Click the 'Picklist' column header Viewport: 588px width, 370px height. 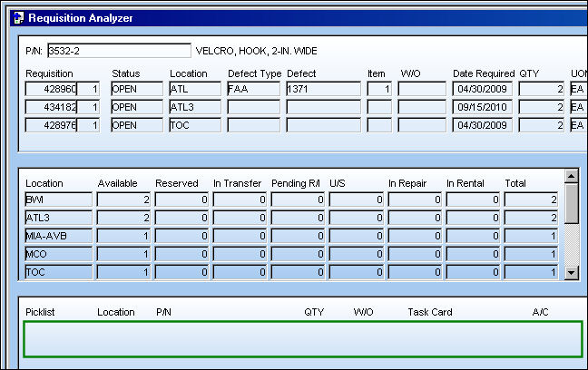pos(40,312)
